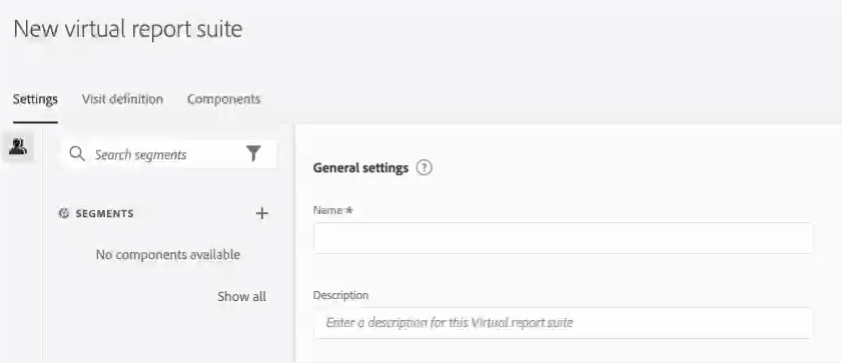Click the small icon beside SEGMENTS header
This screenshot has width=842, height=363.
coord(64,214)
